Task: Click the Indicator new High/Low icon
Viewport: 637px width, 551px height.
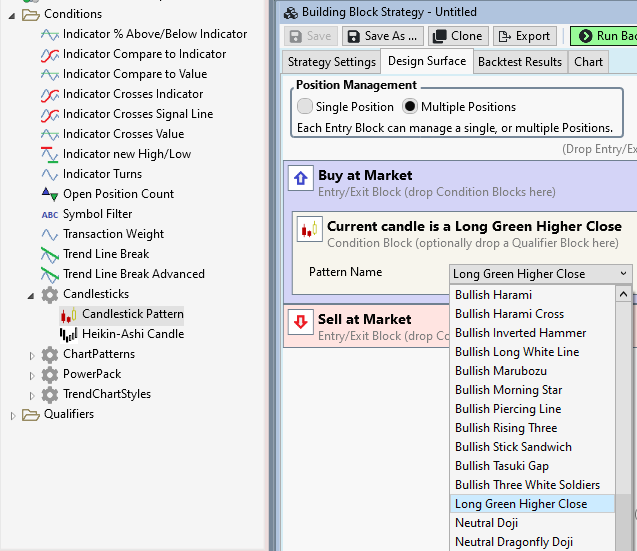Action: [x=49, y=154]
